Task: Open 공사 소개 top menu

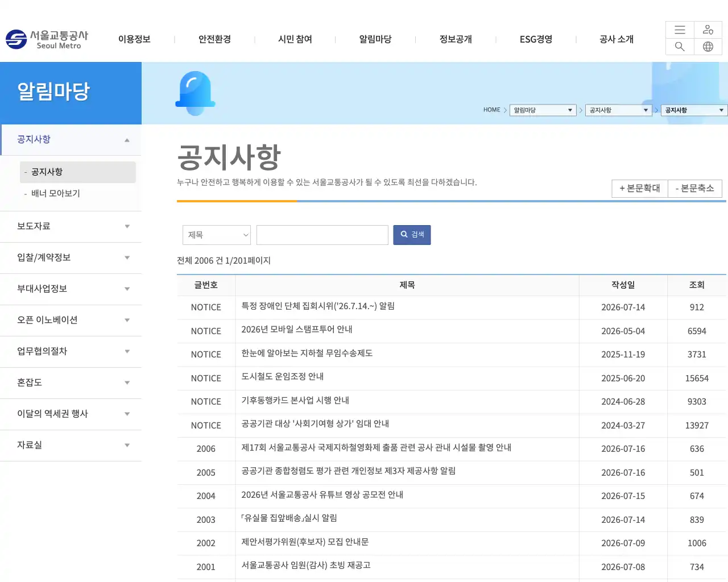Action: [617, 39]
